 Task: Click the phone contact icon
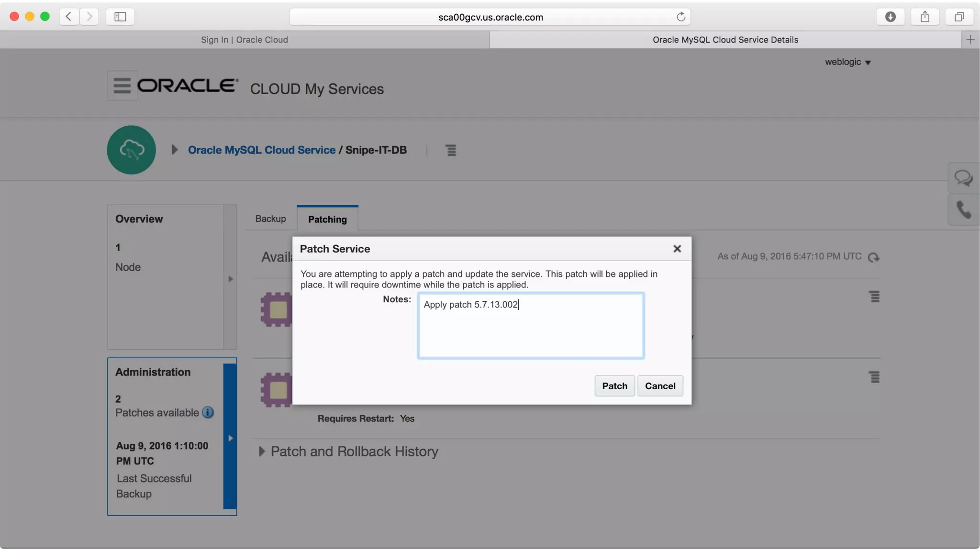click(963, 210)
